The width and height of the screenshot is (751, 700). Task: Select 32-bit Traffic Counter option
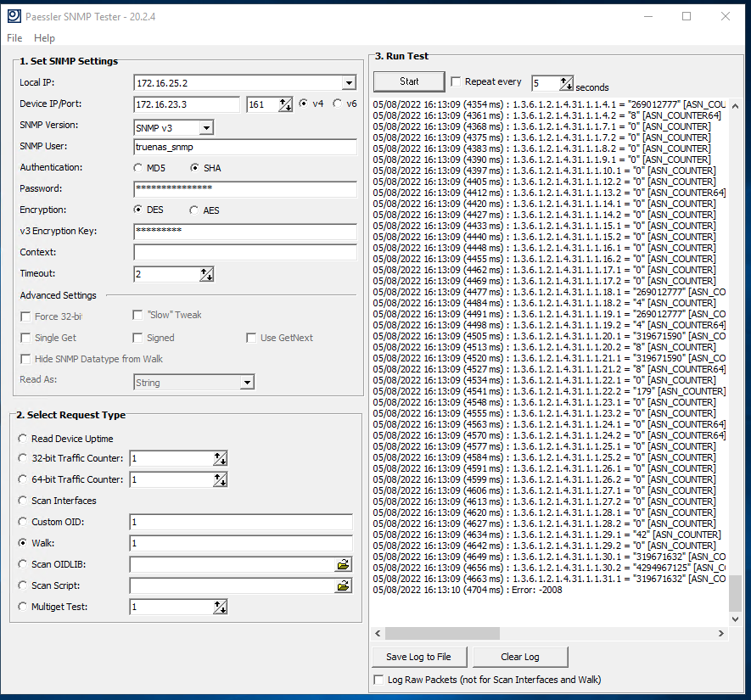[23, 458]
